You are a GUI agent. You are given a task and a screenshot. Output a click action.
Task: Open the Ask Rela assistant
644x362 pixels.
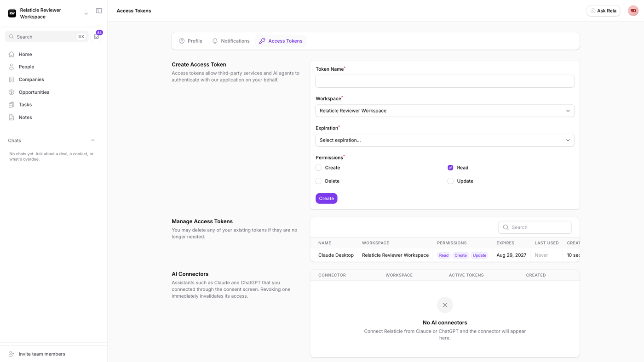click(604, 11)
